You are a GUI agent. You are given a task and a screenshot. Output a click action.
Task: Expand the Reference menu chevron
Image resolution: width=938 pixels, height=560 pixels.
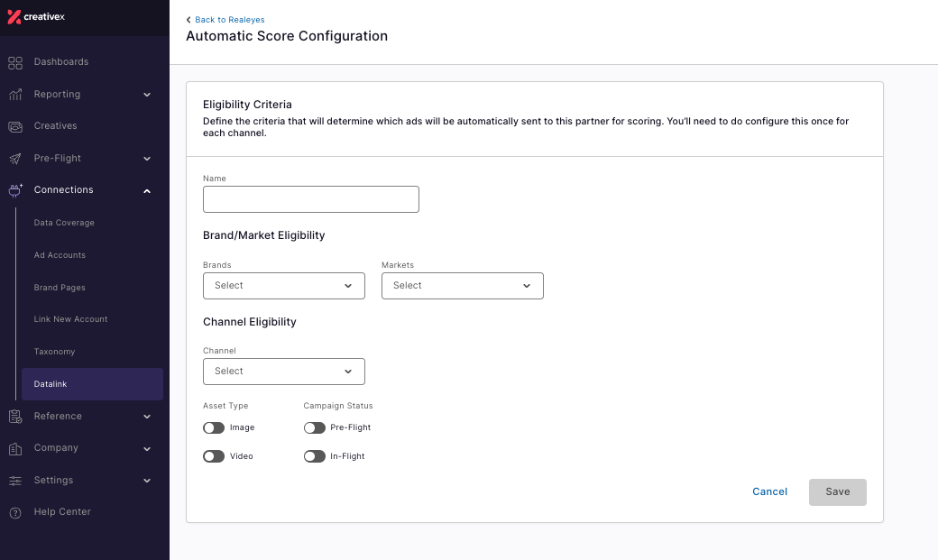(147, 417)
